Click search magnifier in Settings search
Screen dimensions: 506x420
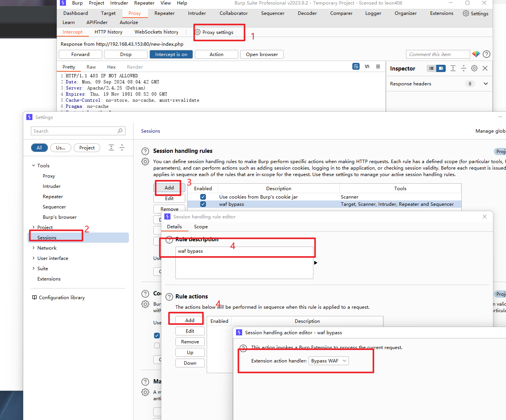coord(120,131)
